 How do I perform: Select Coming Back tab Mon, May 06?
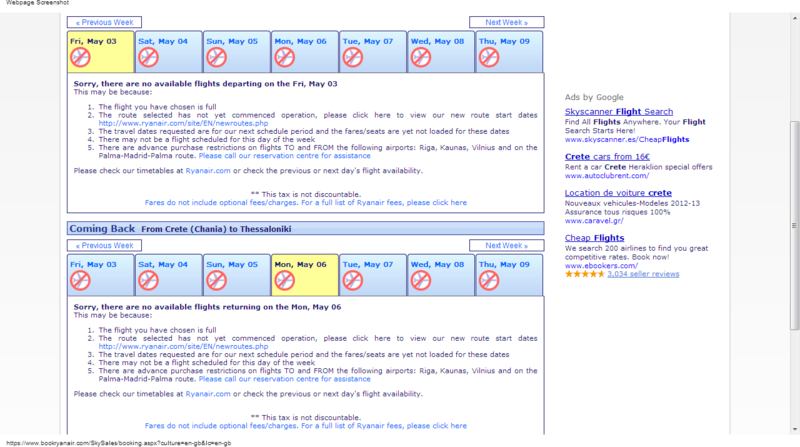point(305,275)
